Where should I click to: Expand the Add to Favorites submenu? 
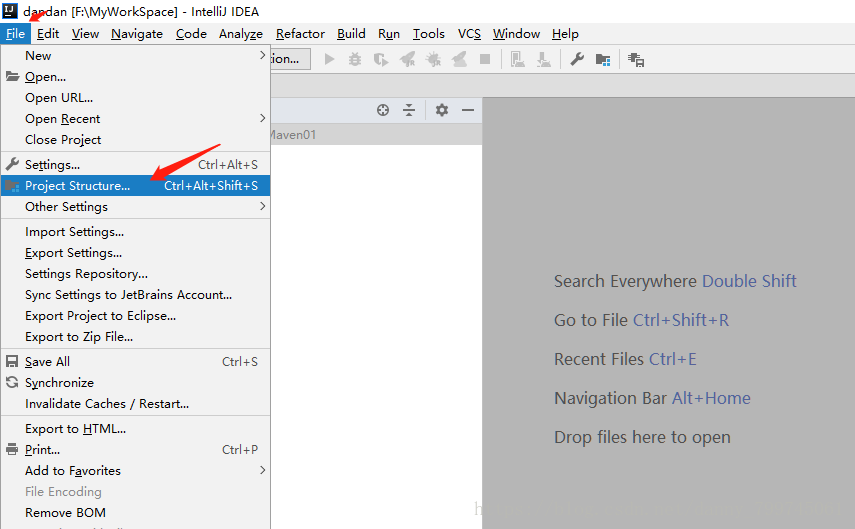(x=135, y=471)
